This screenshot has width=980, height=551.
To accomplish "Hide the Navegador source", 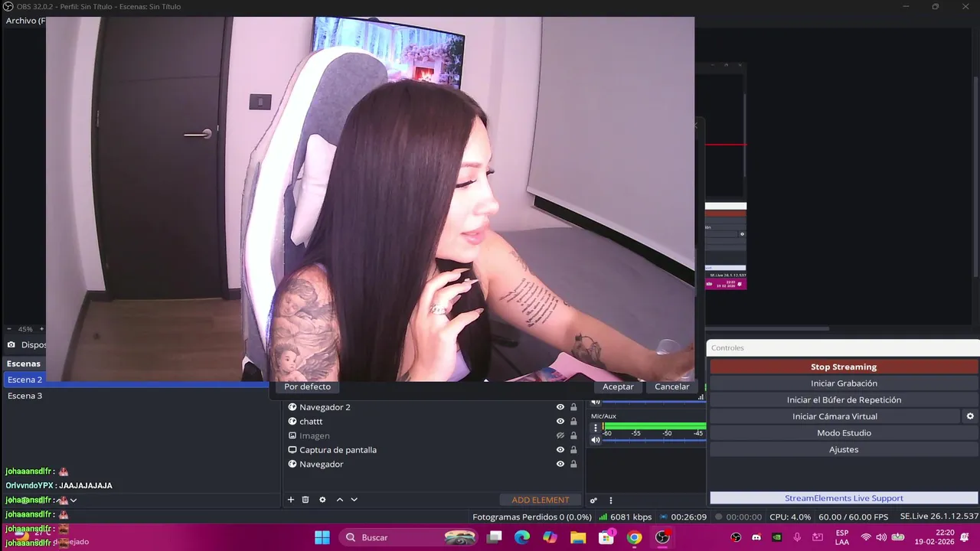I will pyautogui.click(x=560, y=464).
